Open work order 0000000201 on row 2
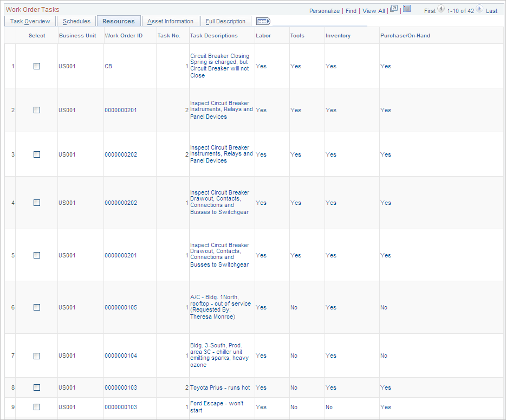The width and height of the screenshot is (506, 420). coord(120,110)
